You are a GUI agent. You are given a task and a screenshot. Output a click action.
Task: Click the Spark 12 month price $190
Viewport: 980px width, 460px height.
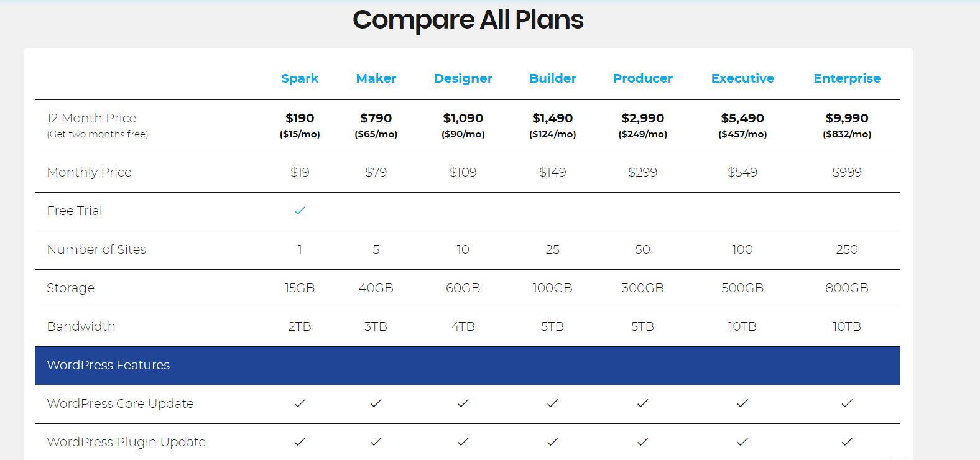coord(300,118)
